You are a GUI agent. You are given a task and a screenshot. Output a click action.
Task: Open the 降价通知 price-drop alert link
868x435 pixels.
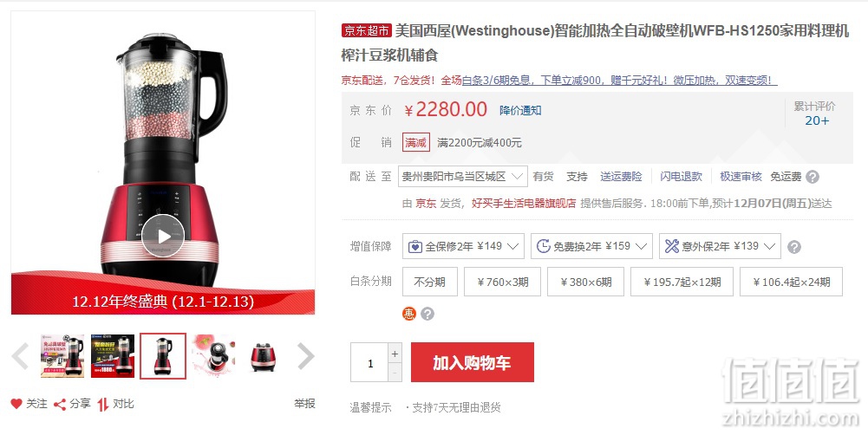[520, 111]
